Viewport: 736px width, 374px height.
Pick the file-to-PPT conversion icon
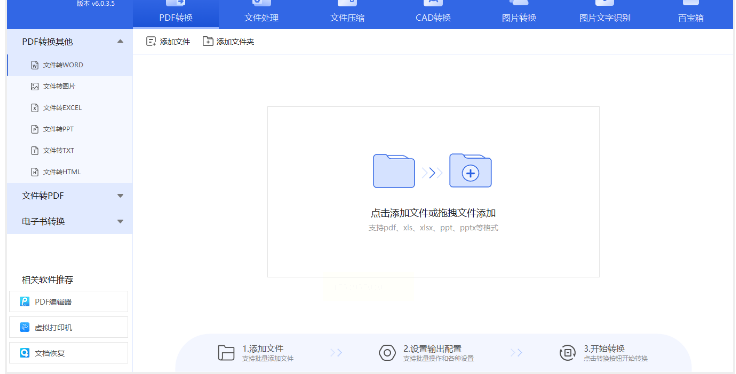click(x=35, y=129)
